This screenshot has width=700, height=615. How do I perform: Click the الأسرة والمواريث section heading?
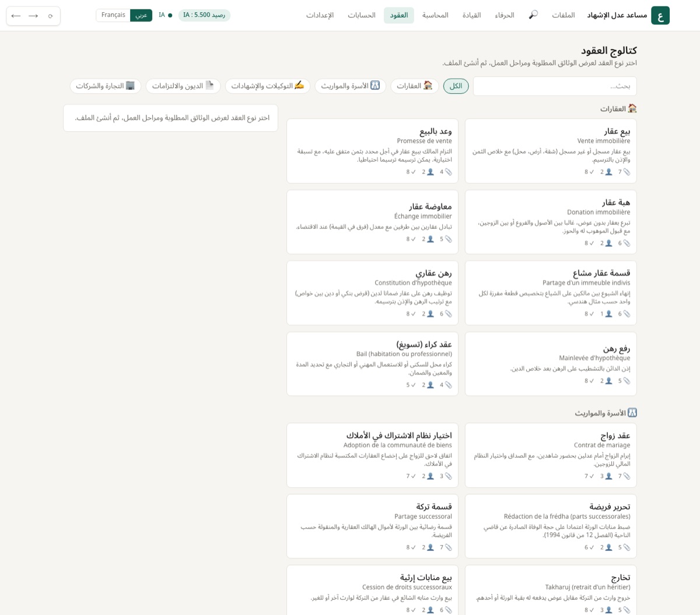605,413
